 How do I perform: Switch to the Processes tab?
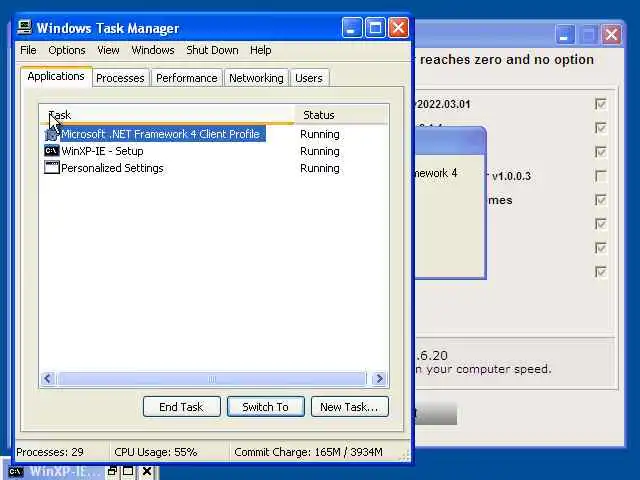click(120, 78)
